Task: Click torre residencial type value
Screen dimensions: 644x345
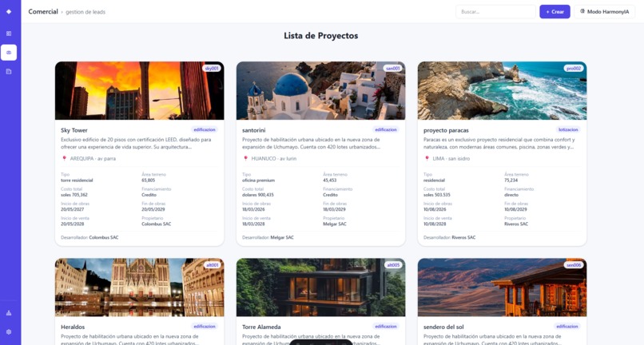Action: pyautogui.click(x=77, y=180)
